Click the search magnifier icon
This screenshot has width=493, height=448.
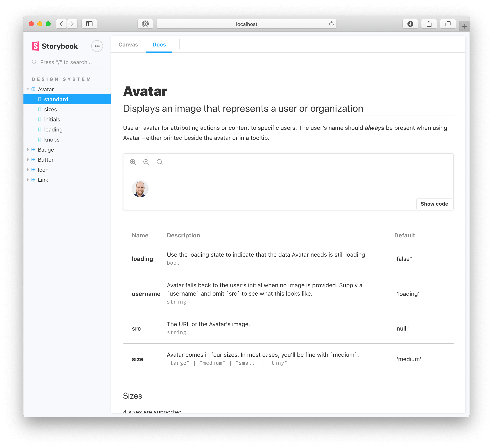tap(34, 62)
